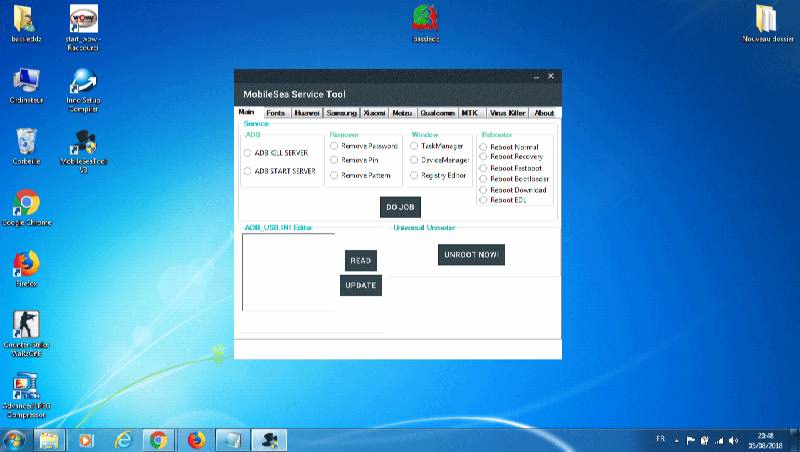Viewport: 800px width, 452px height.
Task: Switch to the Main tab
Action: pyautogui.click(x=247, y=112)
